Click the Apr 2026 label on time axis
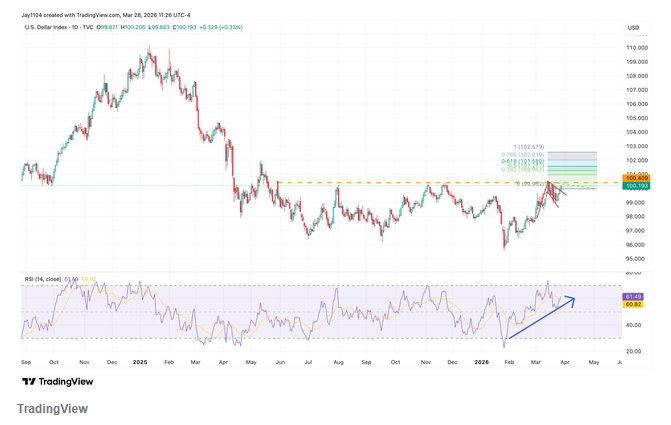671x425 pixels. click(x=565, y=362)
